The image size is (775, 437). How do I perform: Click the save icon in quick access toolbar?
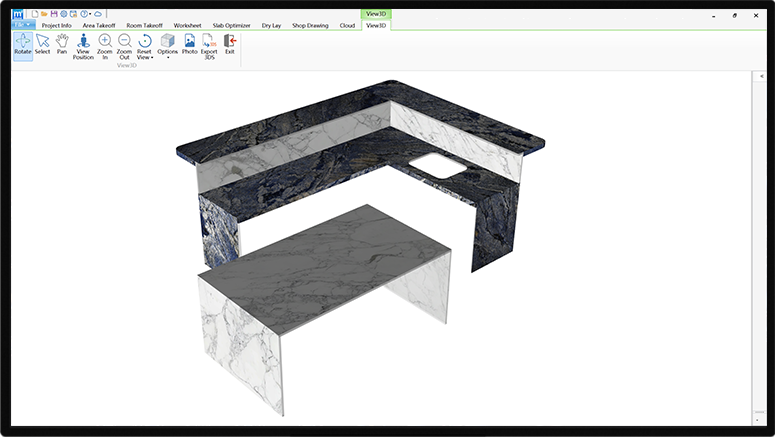pos(54,14)
